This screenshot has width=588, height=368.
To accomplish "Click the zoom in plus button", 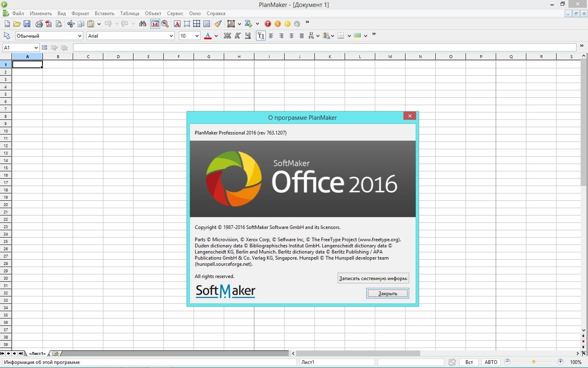I will pos(561,362).
